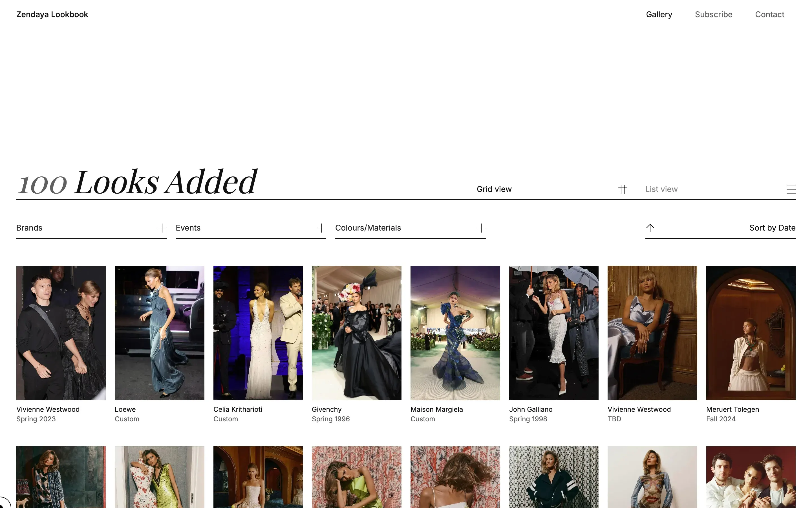Click the Celia Kritharioti caption link
The image size is (812, 508).
pyautogui.click(x=238, y=409)
